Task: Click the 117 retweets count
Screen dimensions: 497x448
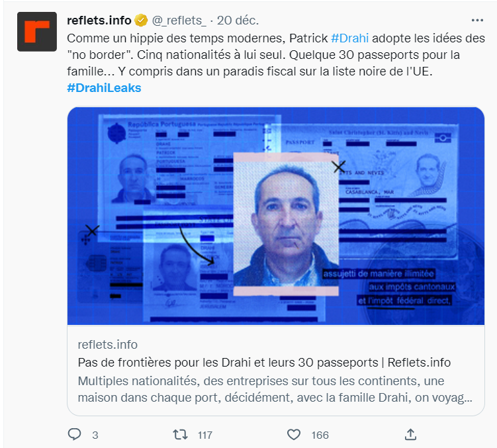Action: tap(205, 435)
